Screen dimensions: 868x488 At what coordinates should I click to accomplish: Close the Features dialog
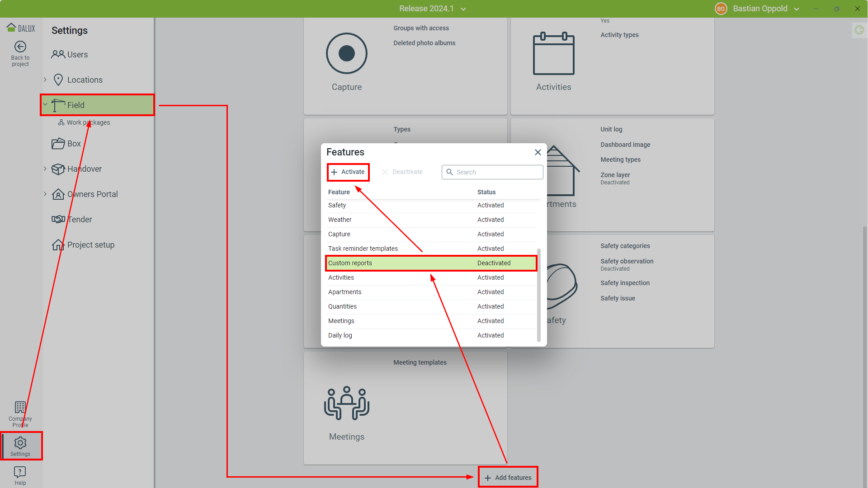point(538,152)
